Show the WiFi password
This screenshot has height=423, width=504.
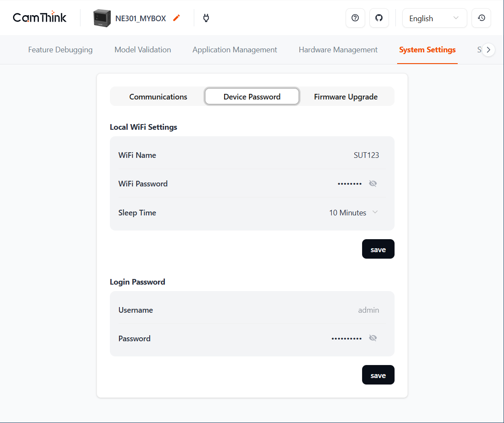pyautogui.click(x=373, y=184)
